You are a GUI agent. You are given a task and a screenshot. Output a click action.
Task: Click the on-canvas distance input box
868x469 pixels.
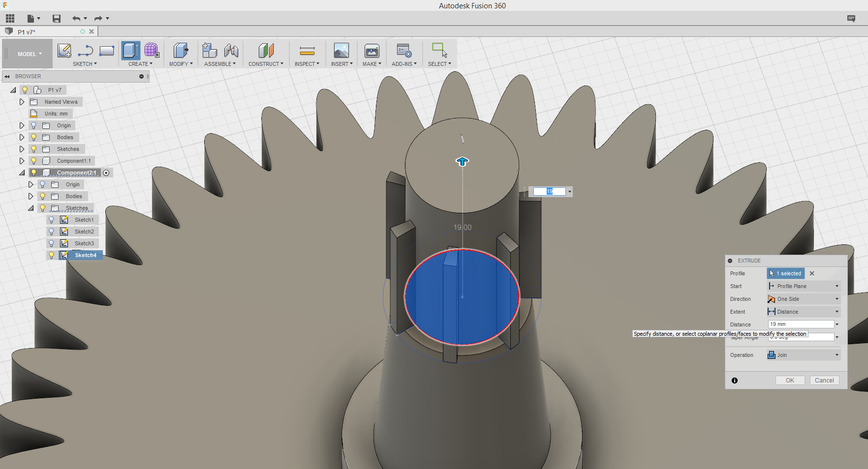click(549, 192)
